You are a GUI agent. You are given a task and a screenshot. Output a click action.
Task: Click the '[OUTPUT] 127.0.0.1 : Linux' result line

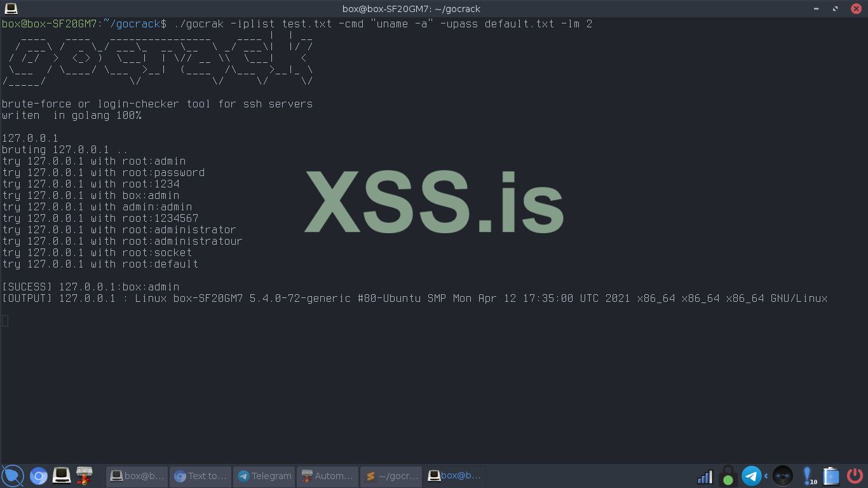click(x=415, y=299)
